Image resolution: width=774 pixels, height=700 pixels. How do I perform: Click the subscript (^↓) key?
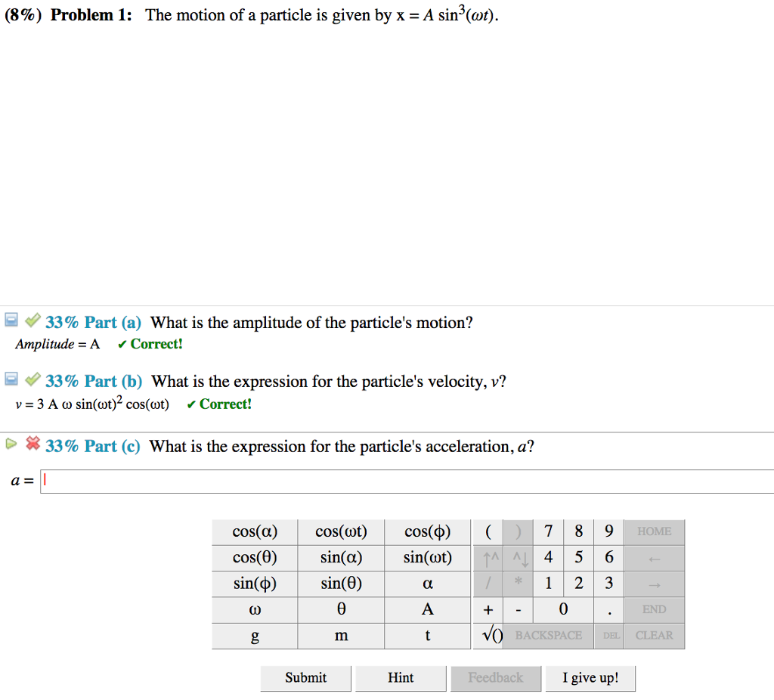518,557
